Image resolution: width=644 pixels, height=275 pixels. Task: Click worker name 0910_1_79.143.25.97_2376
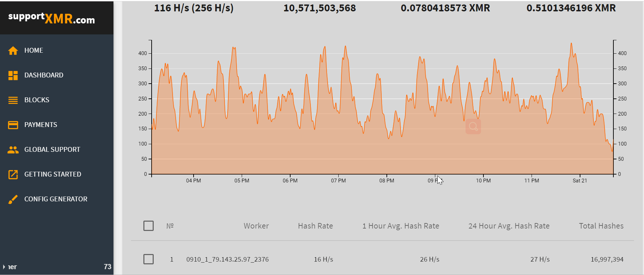pyautogui.click(x=228, y=259)
